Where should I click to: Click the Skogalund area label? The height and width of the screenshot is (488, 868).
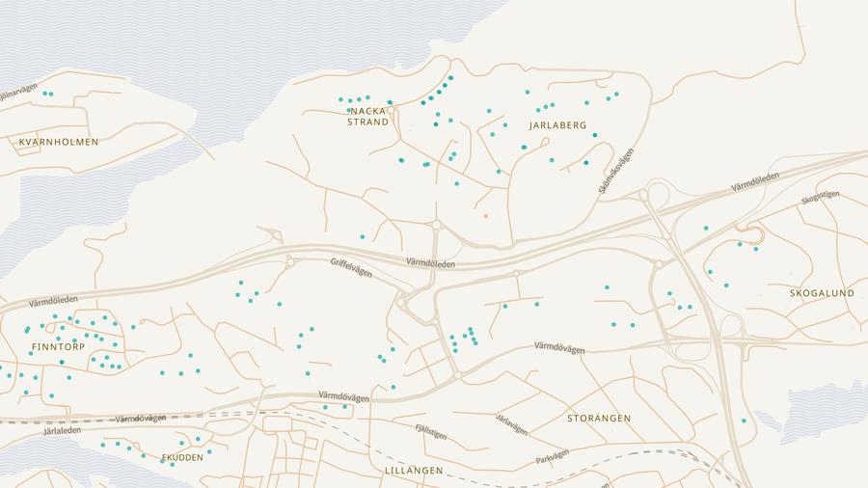click(x=822, y=292)
